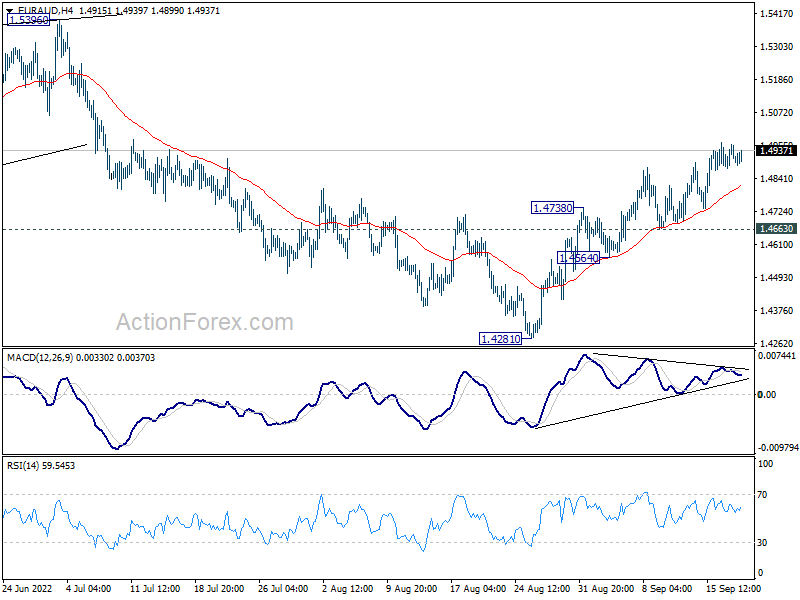Select the 1.46630 level tag on price axis

776,229
